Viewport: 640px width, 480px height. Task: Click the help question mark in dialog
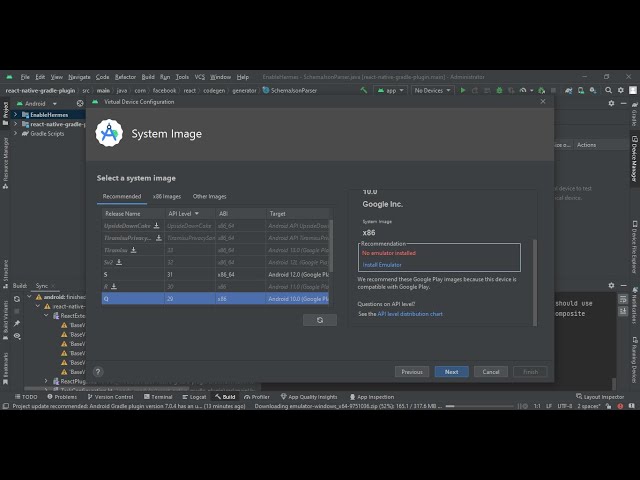(x=98, y=372)
